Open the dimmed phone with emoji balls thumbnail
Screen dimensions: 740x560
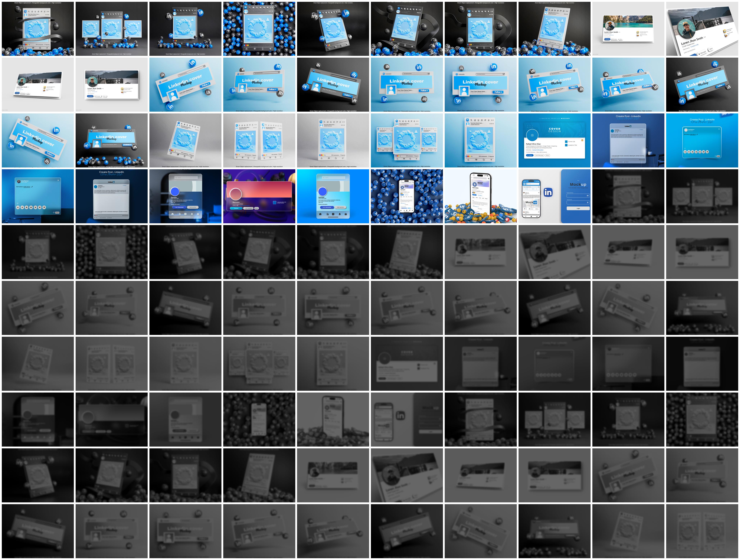pos(333,420)
